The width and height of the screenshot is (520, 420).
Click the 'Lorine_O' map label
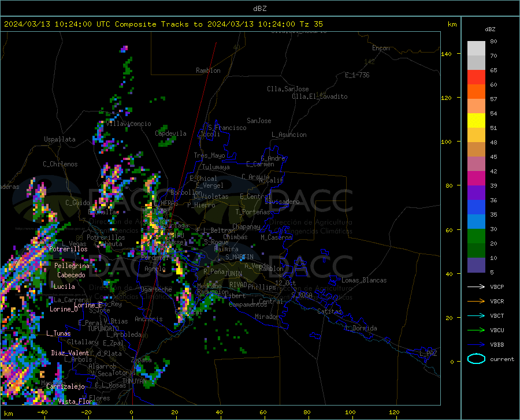pyautogui.click(x=64, y=309)
